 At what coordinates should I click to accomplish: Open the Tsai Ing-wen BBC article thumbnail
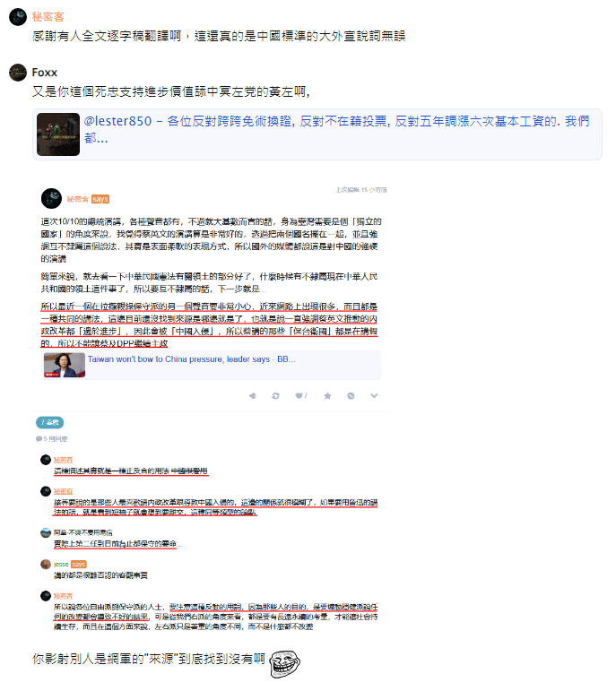pyautogui.click(x=65, y=365)
